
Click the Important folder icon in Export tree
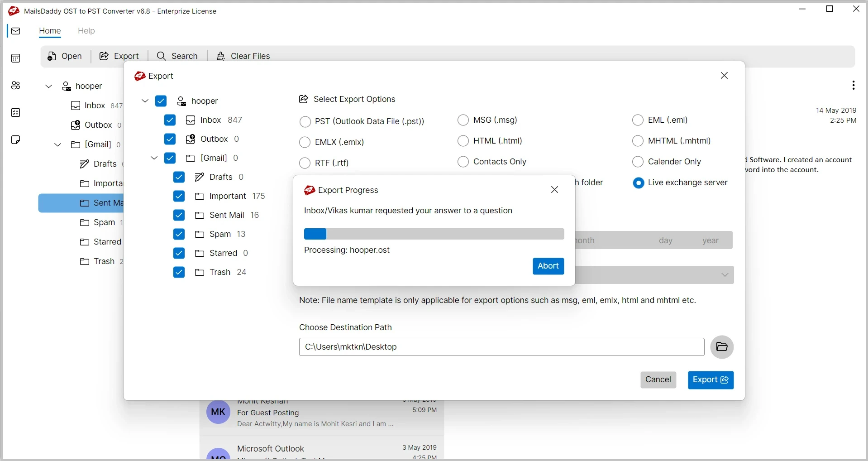pos(200,196)
